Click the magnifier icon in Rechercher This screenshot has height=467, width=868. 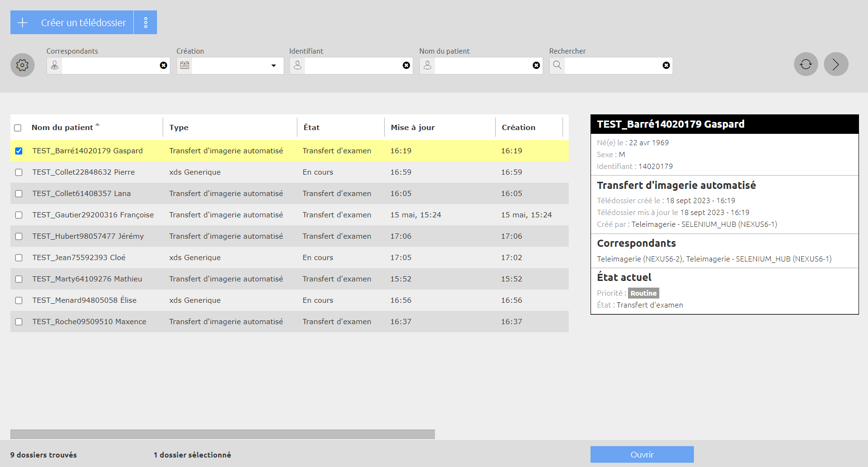[x=557, y=65]
